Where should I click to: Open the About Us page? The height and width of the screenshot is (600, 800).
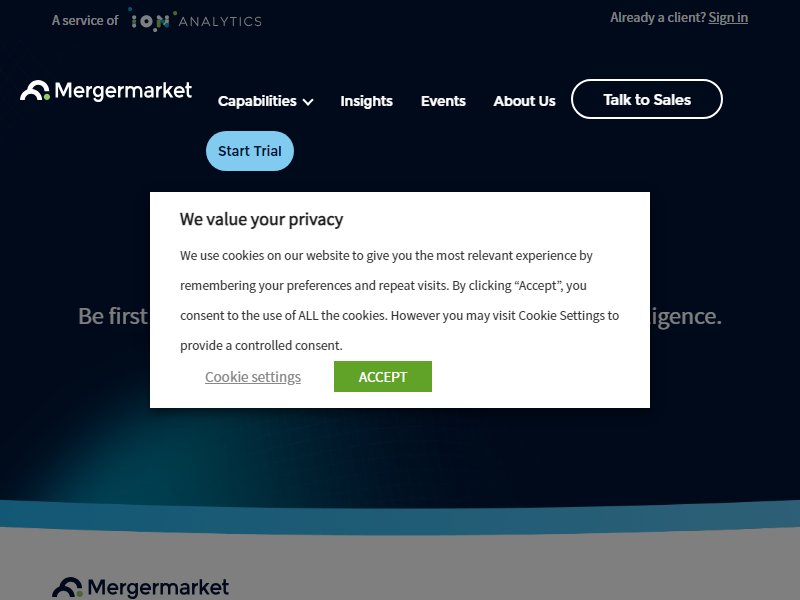524,101
